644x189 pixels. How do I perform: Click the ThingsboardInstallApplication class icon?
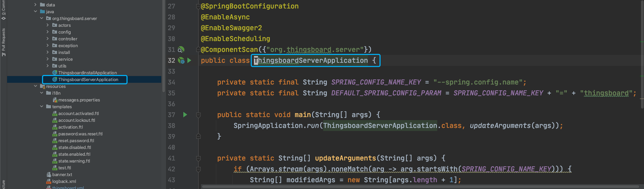coord(55,73)
